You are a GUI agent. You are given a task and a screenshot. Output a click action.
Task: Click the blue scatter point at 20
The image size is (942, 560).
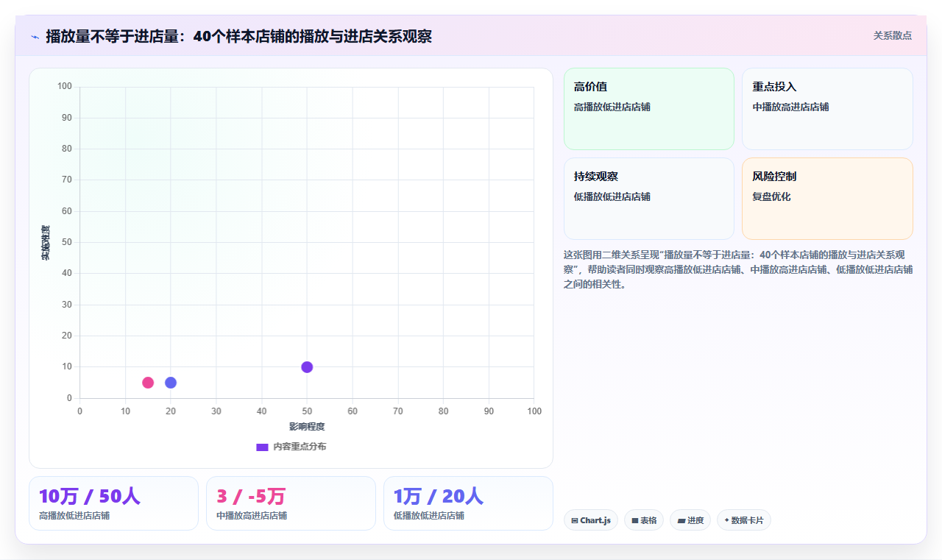click(171, 383)
